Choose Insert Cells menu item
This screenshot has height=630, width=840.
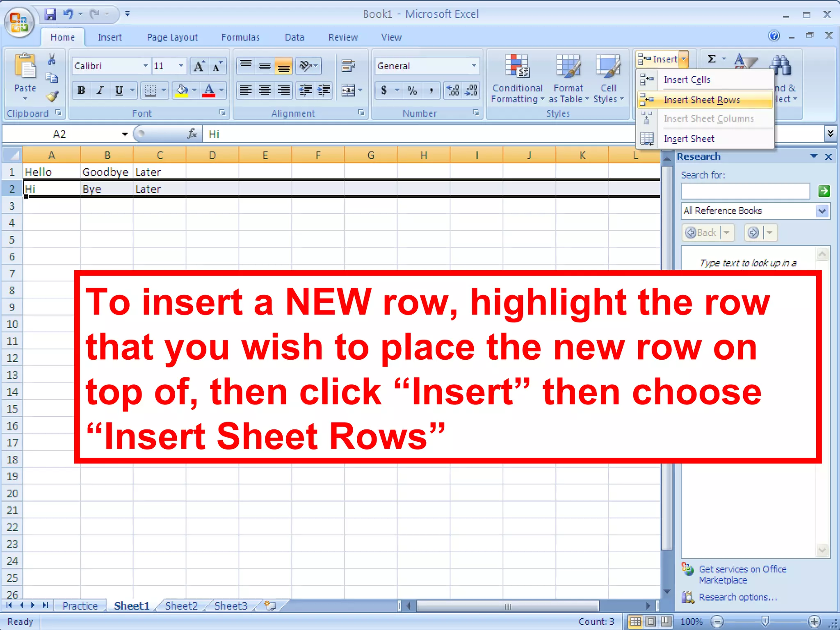[705, 80]
